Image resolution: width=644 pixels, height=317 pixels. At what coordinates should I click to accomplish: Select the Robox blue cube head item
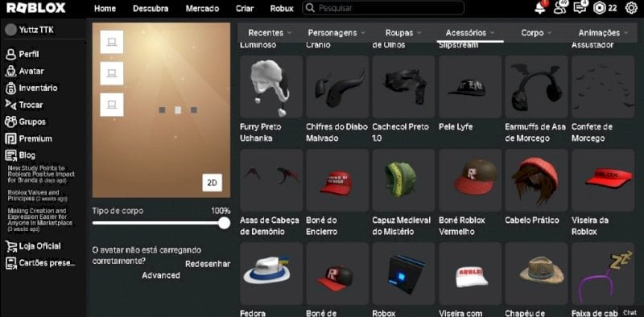point(404,274)
